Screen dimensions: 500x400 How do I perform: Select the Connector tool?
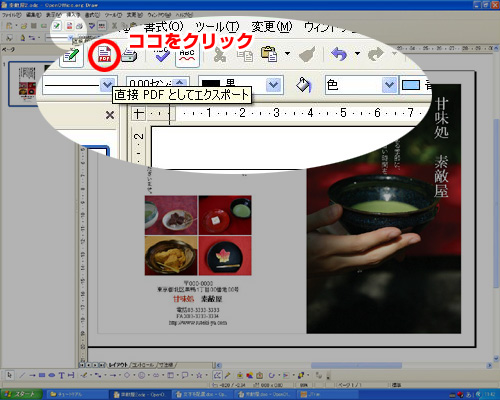click(98, 375)
